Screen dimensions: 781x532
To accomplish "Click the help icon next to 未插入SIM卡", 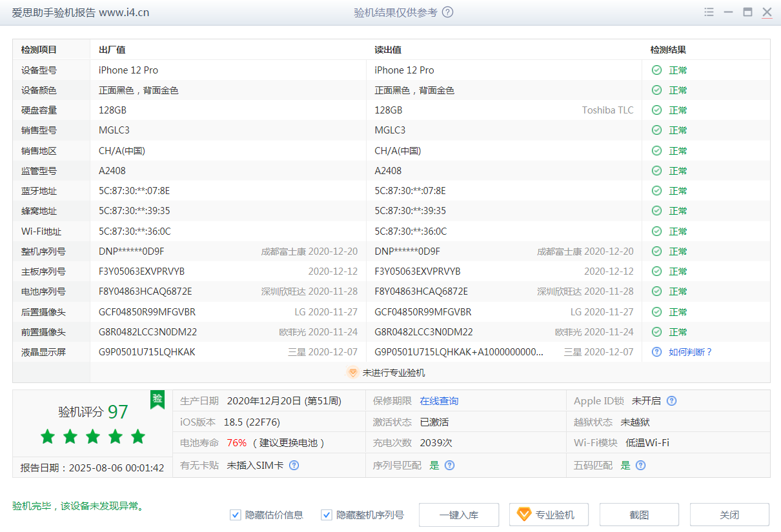I will pyautogui.click(x=294, y=465).
